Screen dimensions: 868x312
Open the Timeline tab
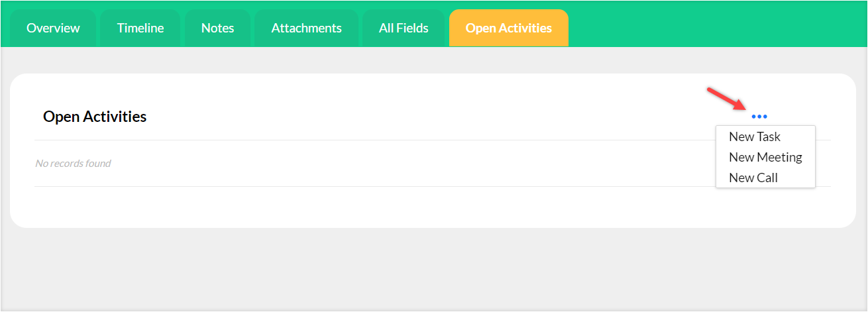tap(140, 28)
